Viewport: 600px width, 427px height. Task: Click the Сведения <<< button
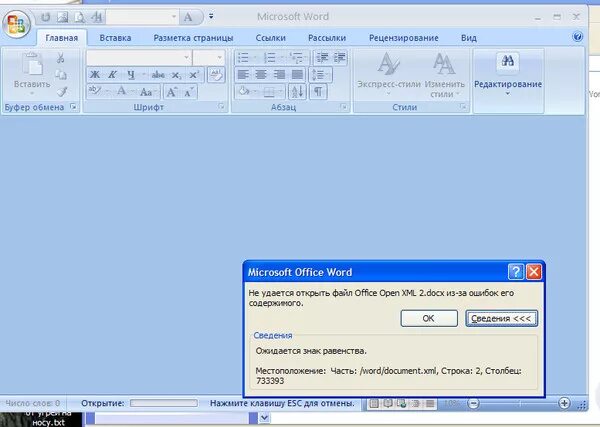tap(501, 318)
